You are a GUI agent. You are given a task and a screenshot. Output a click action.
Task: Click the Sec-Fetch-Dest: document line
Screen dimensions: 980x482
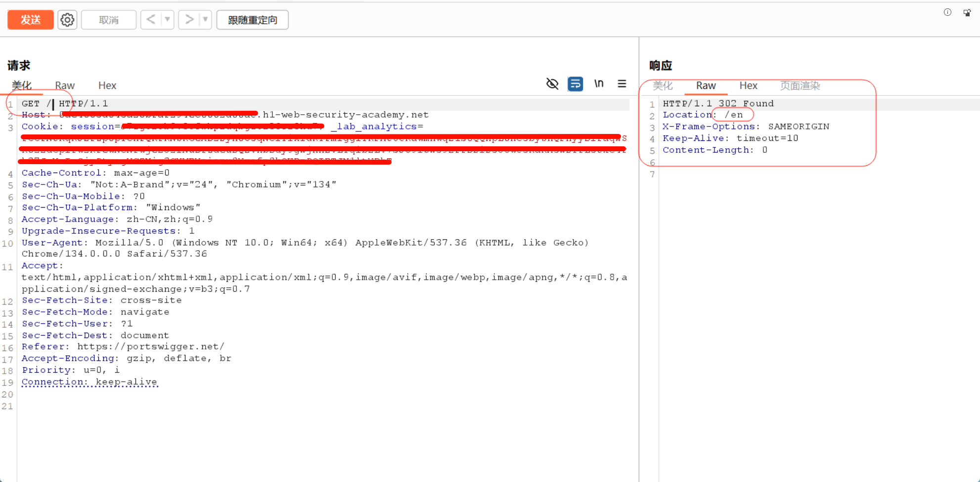[x=95, y=336]
